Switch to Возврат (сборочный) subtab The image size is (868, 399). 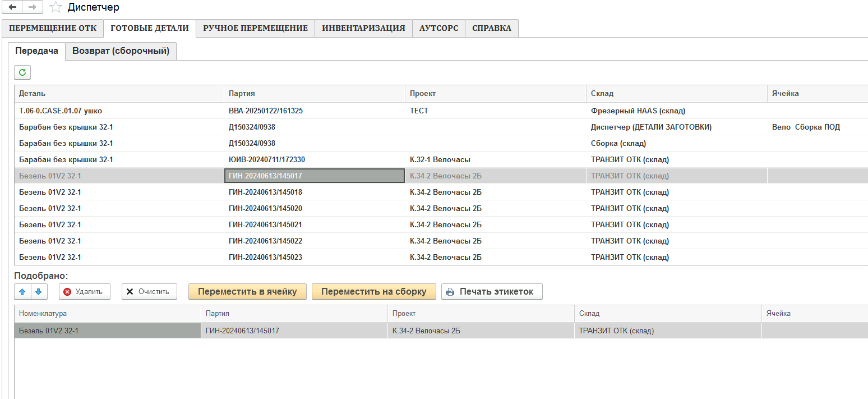[x=121, y=51]
